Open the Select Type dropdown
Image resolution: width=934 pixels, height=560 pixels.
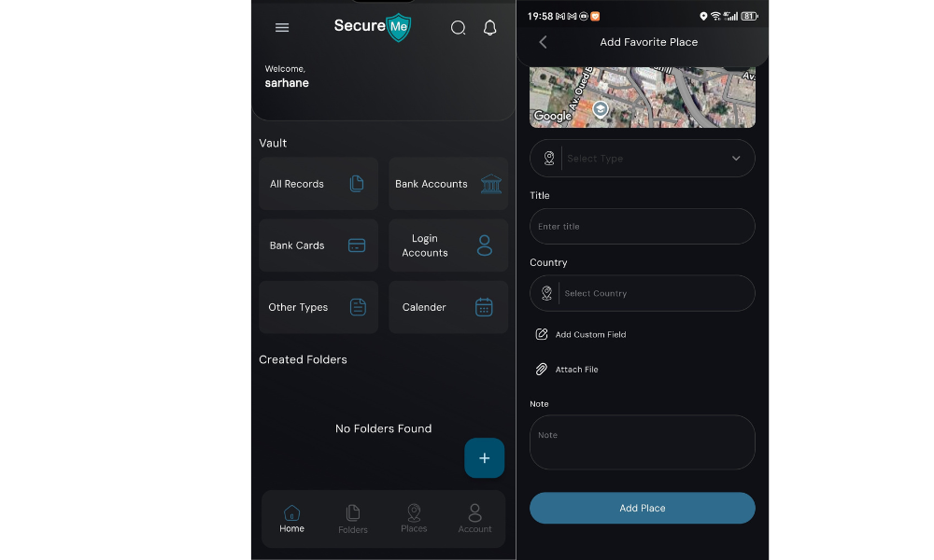tap(643, 159)
